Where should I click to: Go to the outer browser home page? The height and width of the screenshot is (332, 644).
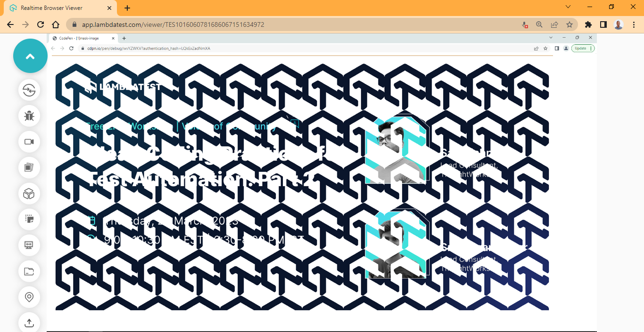pos(56,24)
